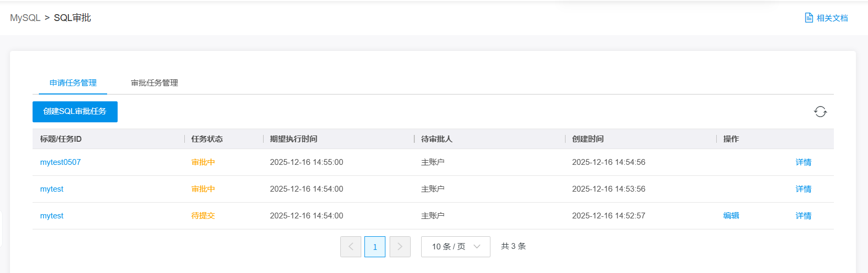Screen dimensions: 868x273
Task: Click the 创建时间 column header
Action: tap(588, 139)
